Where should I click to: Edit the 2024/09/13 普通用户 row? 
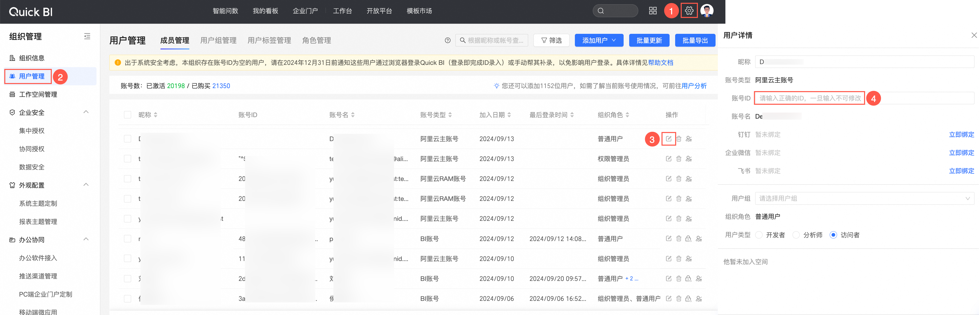668,139
